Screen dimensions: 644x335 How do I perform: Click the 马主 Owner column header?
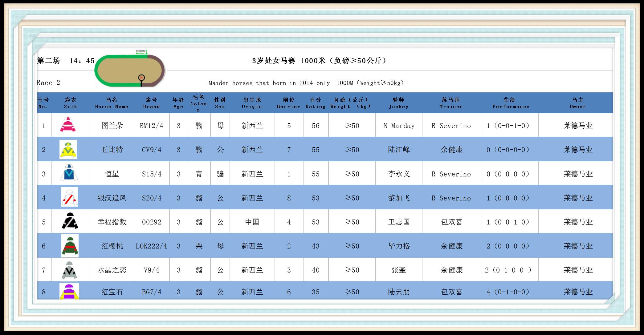578,103
